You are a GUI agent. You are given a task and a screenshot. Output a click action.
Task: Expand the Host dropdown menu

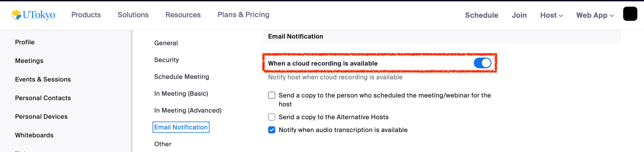(x=551, y=15)
